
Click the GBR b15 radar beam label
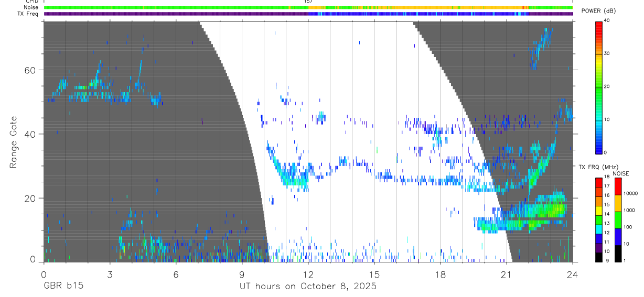click(63, 286)
